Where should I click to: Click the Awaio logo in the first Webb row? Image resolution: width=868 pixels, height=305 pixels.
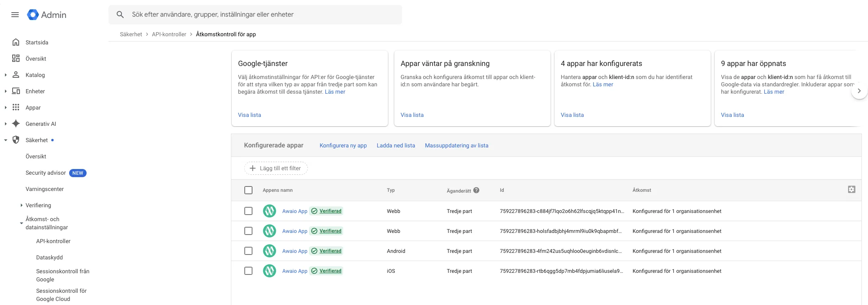point(269,211)
